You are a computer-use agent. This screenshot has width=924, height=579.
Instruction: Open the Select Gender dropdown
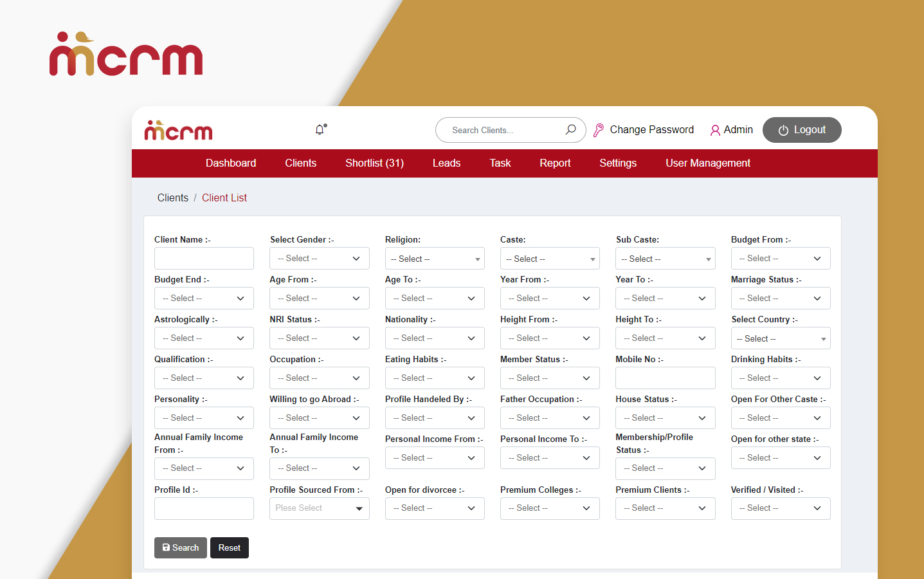coord(319,259)
